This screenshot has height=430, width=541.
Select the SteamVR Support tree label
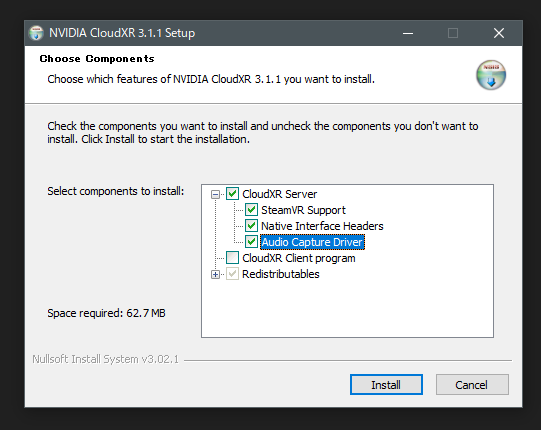point(303,210)
